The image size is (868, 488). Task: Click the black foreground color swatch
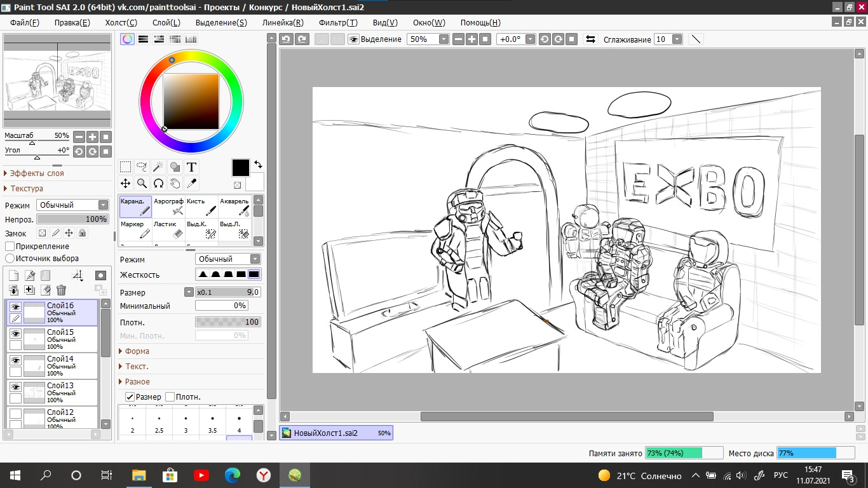pos(241,168)
